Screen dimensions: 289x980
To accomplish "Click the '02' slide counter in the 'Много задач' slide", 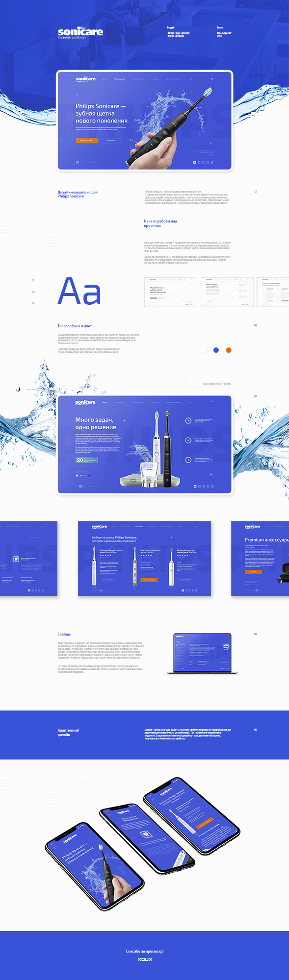I will tap(81, 487).
